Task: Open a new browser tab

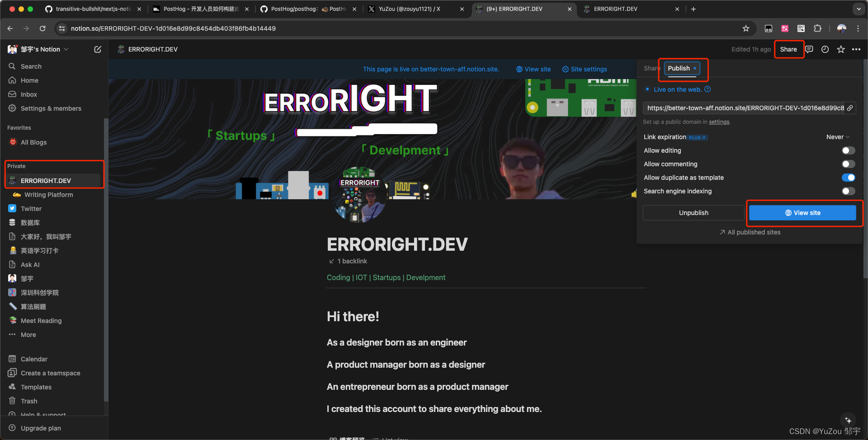Action: tap(693, 9)
